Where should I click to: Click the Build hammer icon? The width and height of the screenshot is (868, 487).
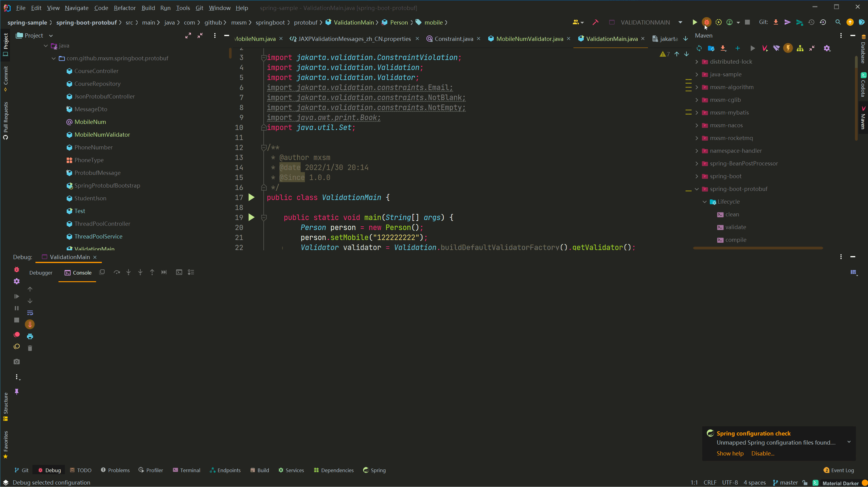(596, 22)
